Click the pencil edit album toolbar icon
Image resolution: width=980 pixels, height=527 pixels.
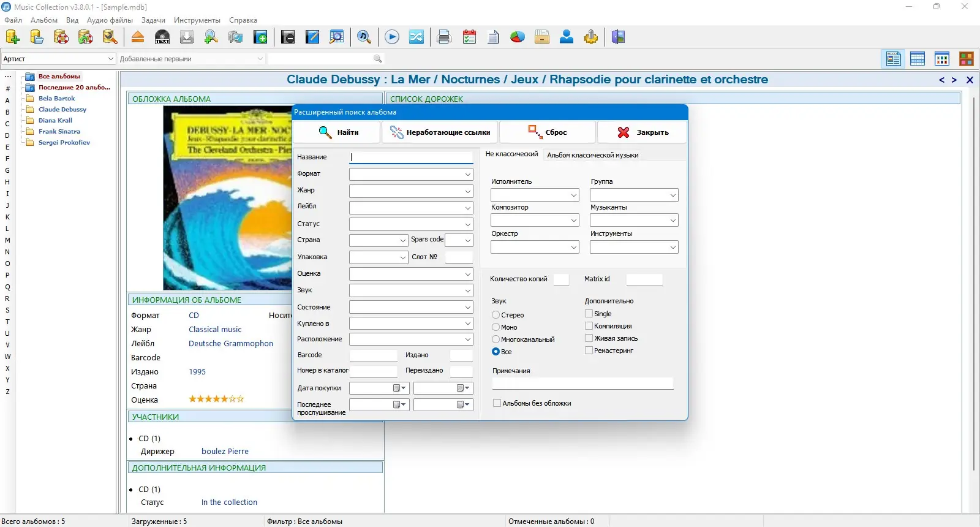tap(312, 37)
